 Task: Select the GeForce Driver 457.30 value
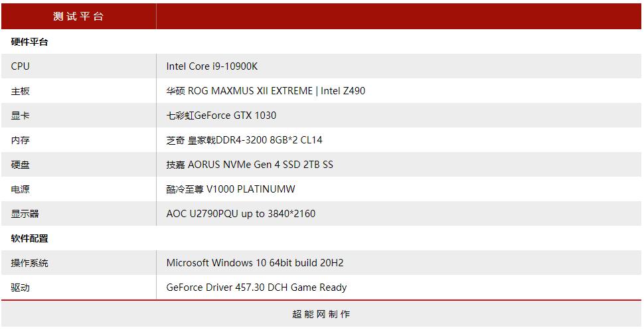(256, 288)
